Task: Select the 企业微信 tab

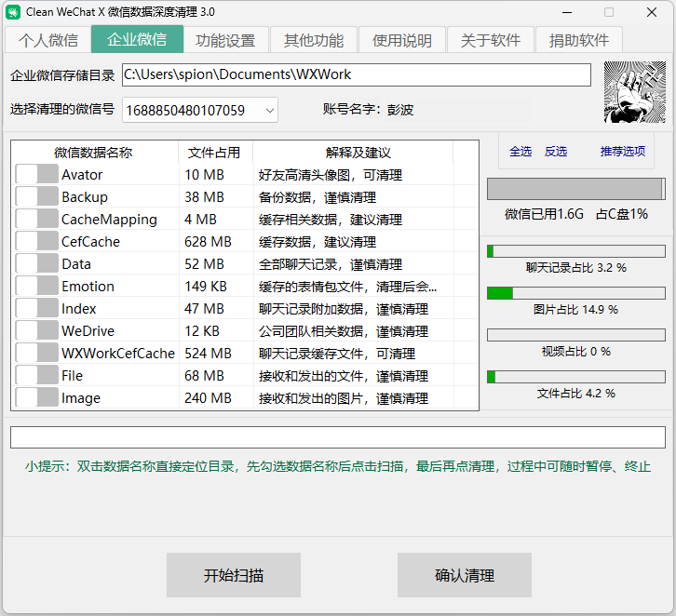Action: coord(137,39)
